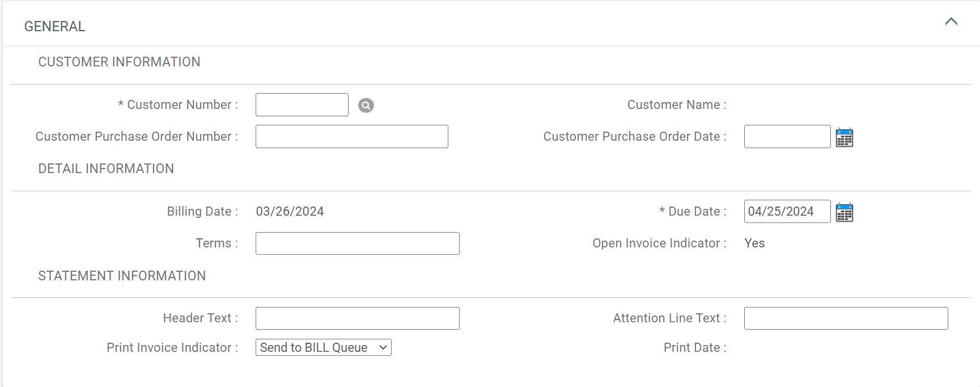The image size is (980, 387).
Task: Click inside the Customer Number input field
Action: pos(302,104)
